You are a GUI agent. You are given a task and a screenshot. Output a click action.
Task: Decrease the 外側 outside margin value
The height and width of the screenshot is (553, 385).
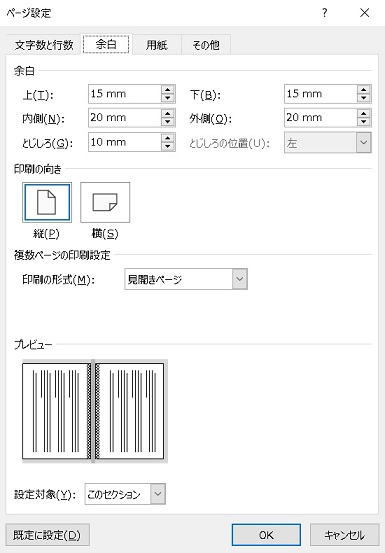click(x=363, y=122)
